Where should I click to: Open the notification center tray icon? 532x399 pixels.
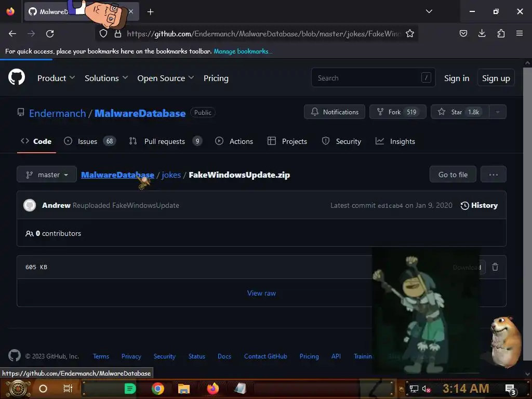pyautogui.click(x=511, y=389)
